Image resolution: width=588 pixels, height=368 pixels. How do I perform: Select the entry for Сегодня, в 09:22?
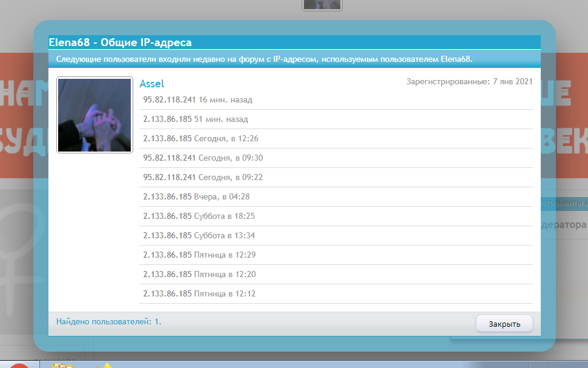click(x=202, y=177)
